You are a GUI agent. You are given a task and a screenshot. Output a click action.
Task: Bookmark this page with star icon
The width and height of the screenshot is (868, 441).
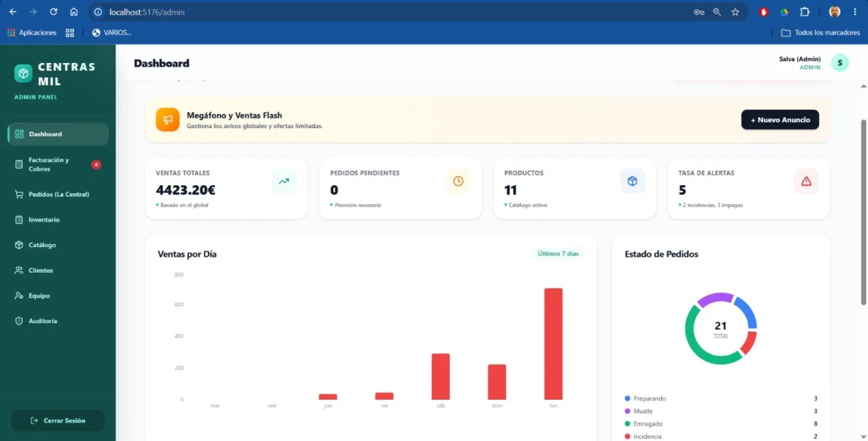click(x=735, y=12)
